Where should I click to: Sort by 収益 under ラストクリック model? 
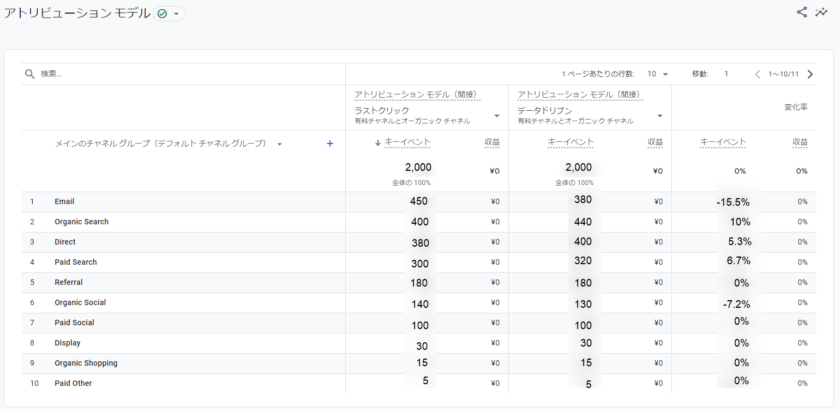[491, 143]
